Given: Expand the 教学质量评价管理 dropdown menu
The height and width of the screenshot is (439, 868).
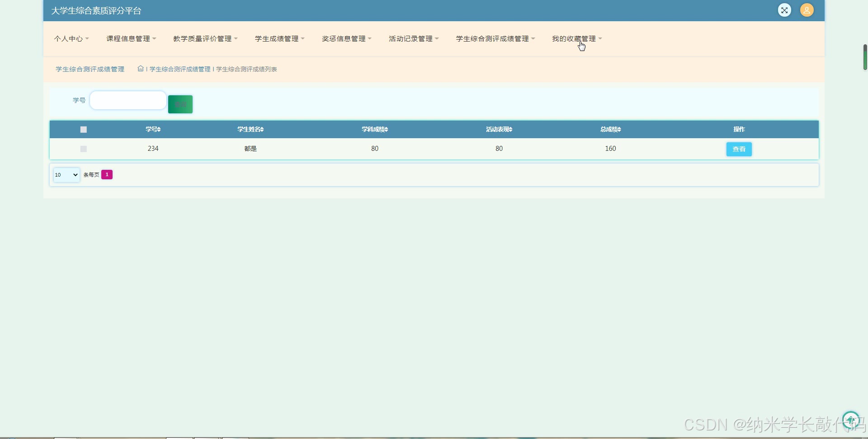Looking at the screenshot, I should [x=205, y=39].
